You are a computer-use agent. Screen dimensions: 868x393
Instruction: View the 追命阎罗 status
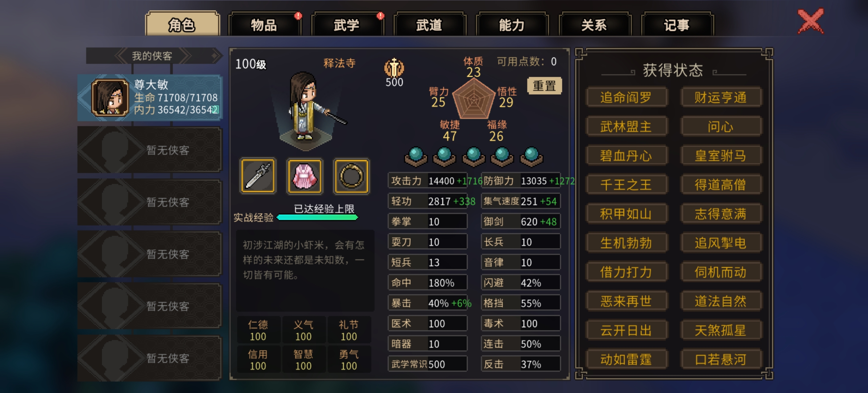click(x=626, y=98)
